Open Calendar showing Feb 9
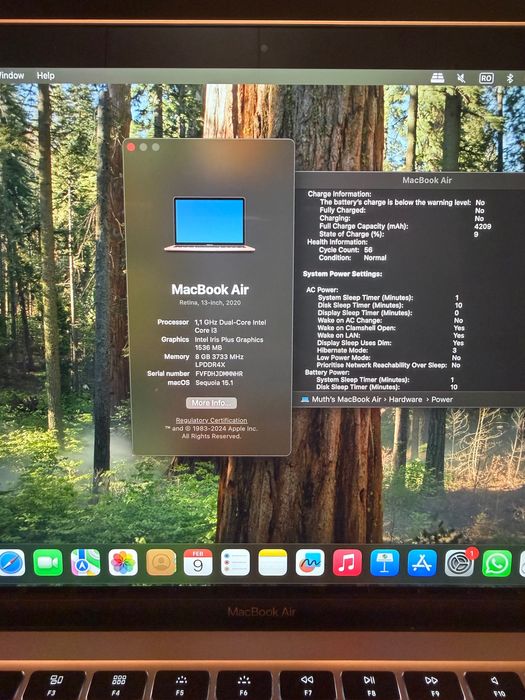Screen dimensions: 525x700 tap(198, 562)
